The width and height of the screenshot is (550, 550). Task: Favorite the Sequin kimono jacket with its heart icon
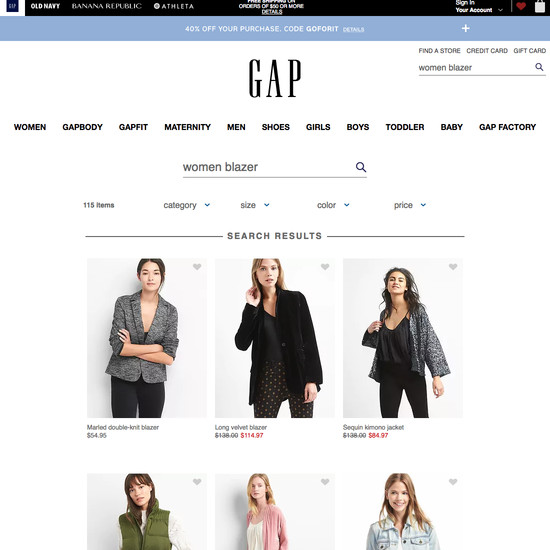click(453, 267)
